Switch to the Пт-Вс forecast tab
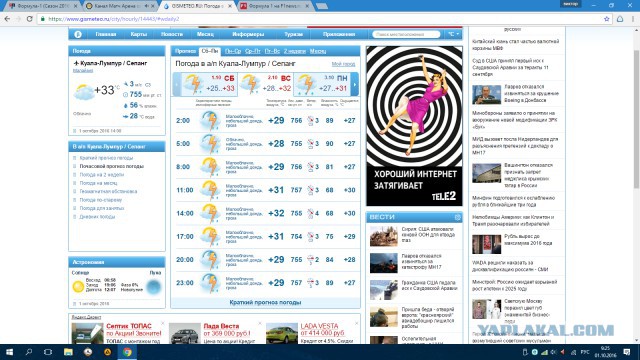The height and width of the screenshot is (360, 640). pyautogui.click(x=272, y=51)
